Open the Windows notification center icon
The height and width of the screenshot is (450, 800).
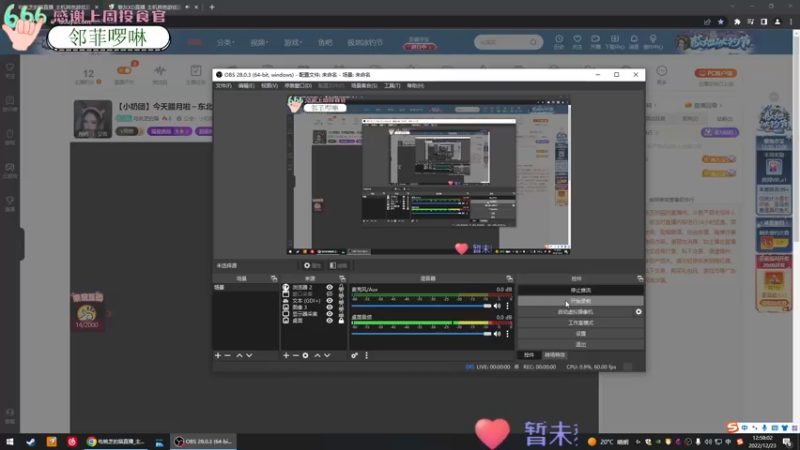click(x=787, y=442)
